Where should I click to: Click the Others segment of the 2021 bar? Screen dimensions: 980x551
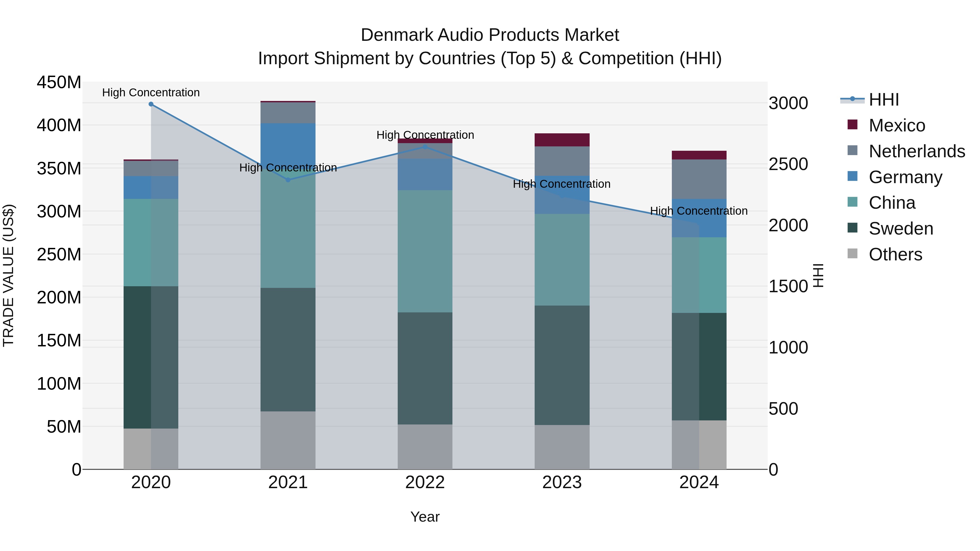[288, 440]
